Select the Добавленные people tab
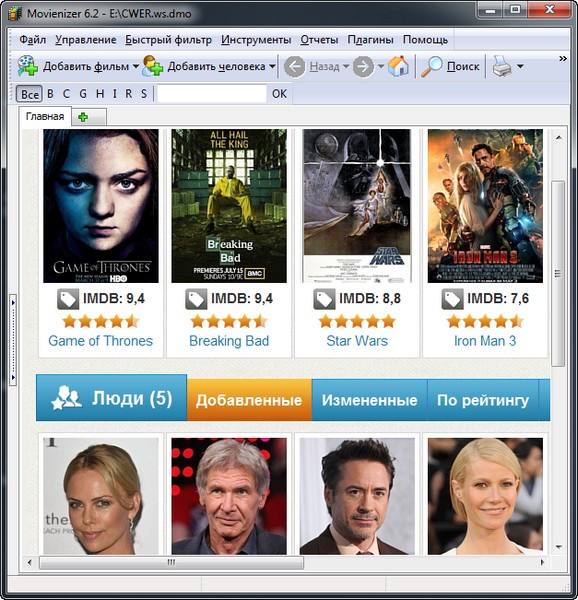The height and width of the screenshot is (600, 578). pyautogui.click(x=249, y=400)
